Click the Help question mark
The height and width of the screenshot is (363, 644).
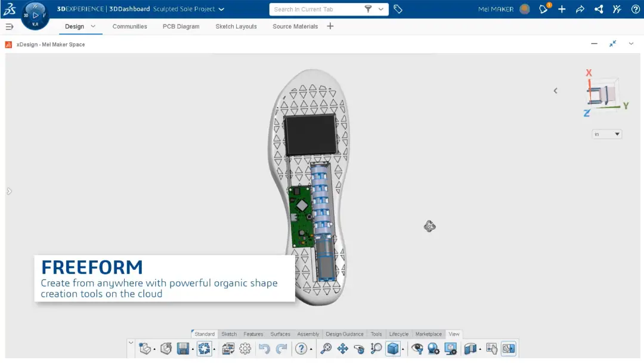coord(635,9)
